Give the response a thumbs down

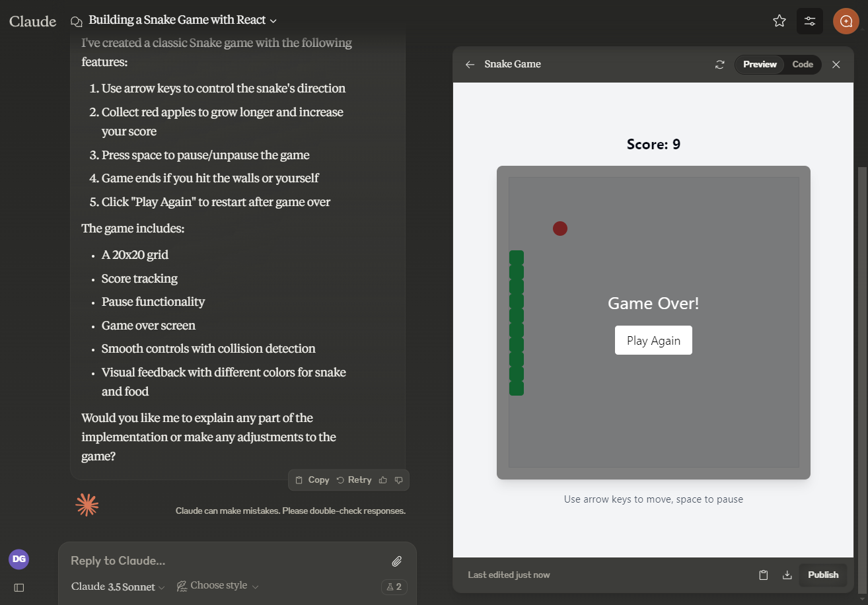[398, 480]
